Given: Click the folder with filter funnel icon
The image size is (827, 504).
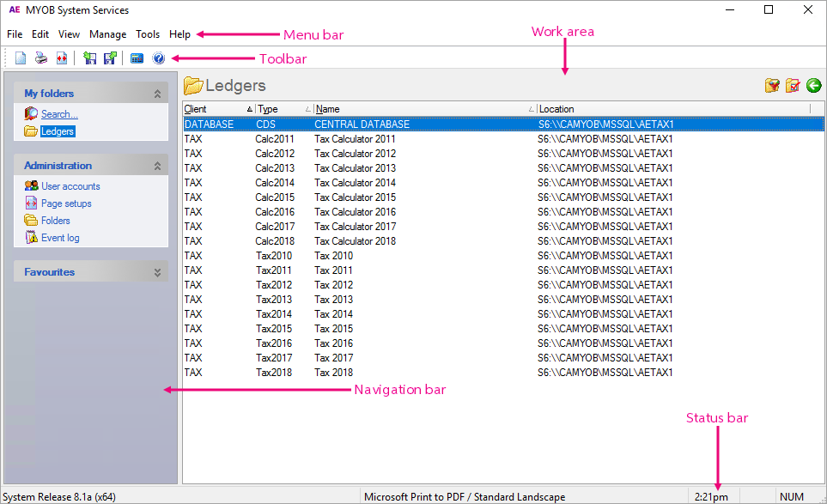Looking at the screenshot, I should tap(772, 85).
